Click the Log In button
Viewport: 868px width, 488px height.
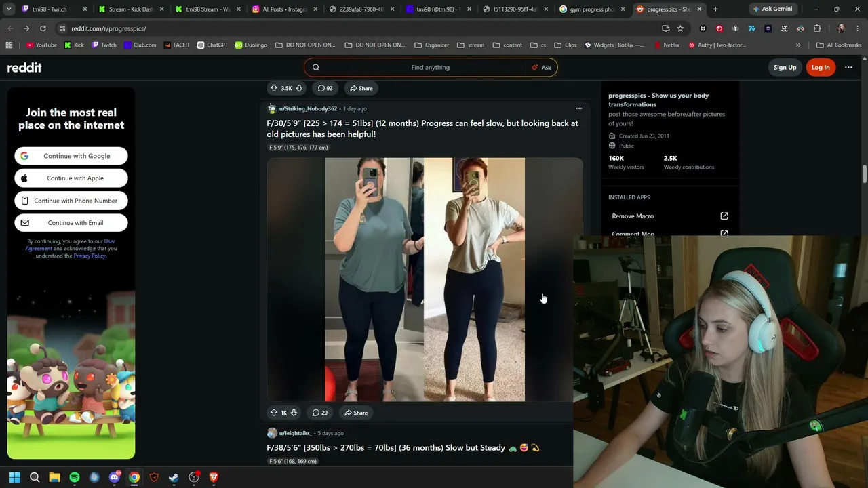(821, 67)
